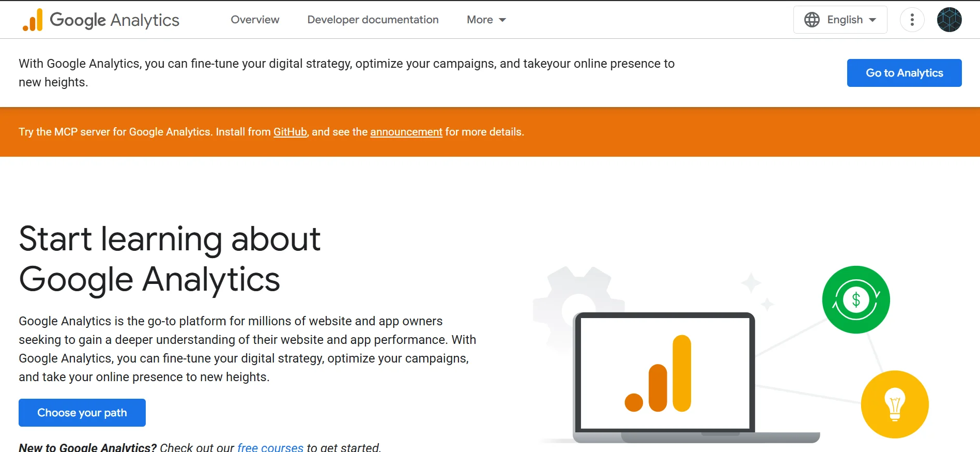980x452 pixels.
Task: Open the free courses link
Action: pyautogui.click(x=270, y=447)
